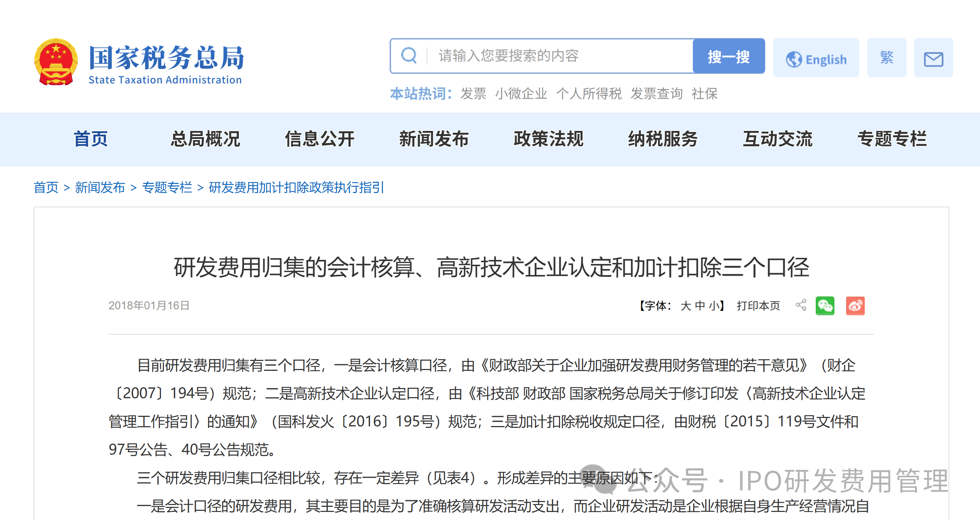Click hot word 个人所得税
Image resolution: width=980 pixels, height=520 pixels.
coord(589,94)
